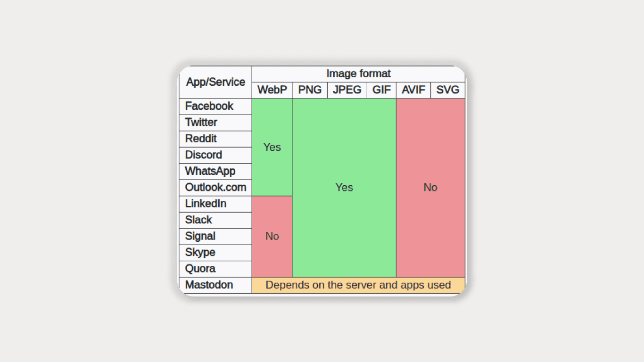644x362 pixels.
Task: Click the WebP column header
Action: [272, 90]
